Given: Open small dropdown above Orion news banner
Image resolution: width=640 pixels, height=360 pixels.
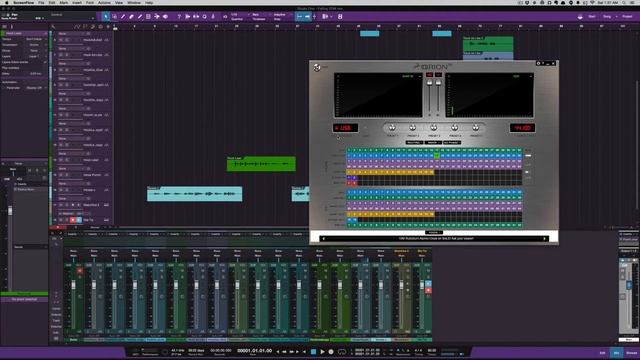Looking at the screenshot, I should pos(433,233).
